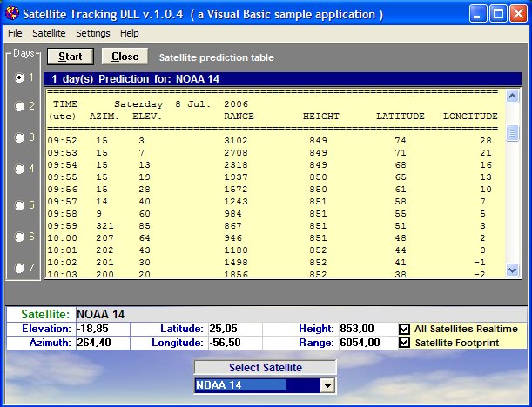Close the window with the red X
532x407 pixels.
(x=519, y=14)
